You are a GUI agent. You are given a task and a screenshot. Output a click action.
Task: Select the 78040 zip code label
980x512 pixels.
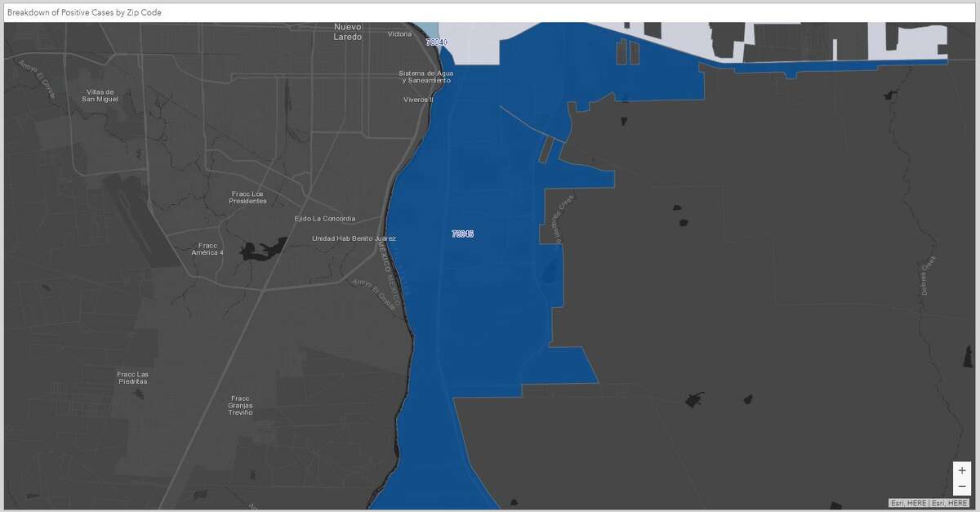(x=437, y=41)
